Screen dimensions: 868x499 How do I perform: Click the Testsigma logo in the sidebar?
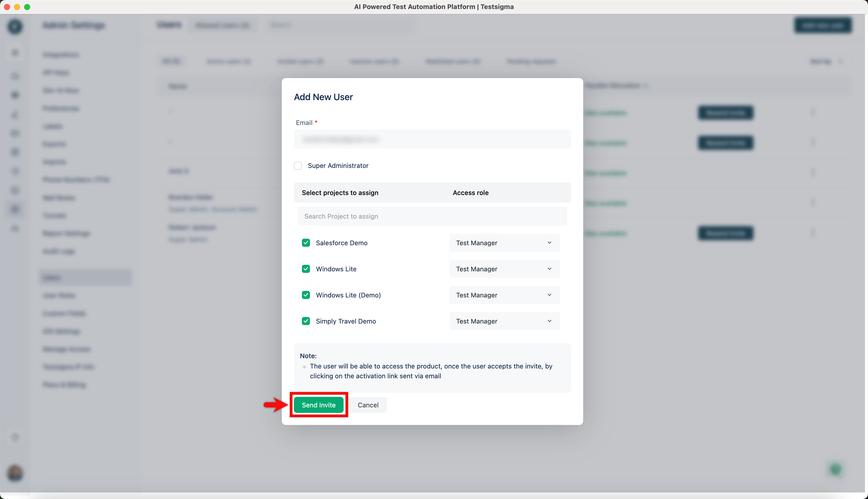[15, 26]
